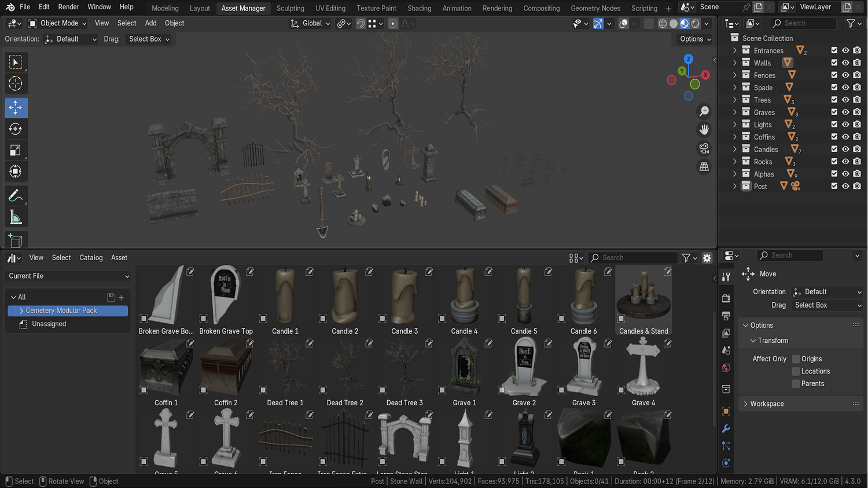Open the Orientation dropdown in Properties panel
Viewport: 868px width, 488px height.
coord(827,292)
